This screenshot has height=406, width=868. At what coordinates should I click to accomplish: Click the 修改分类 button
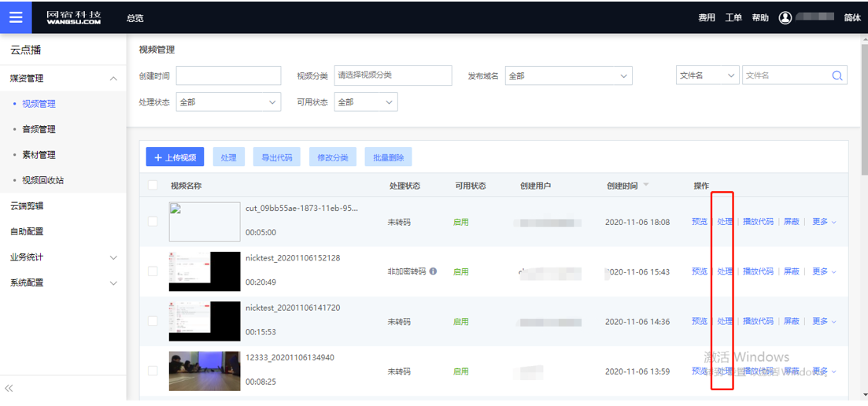click(333, 157)
